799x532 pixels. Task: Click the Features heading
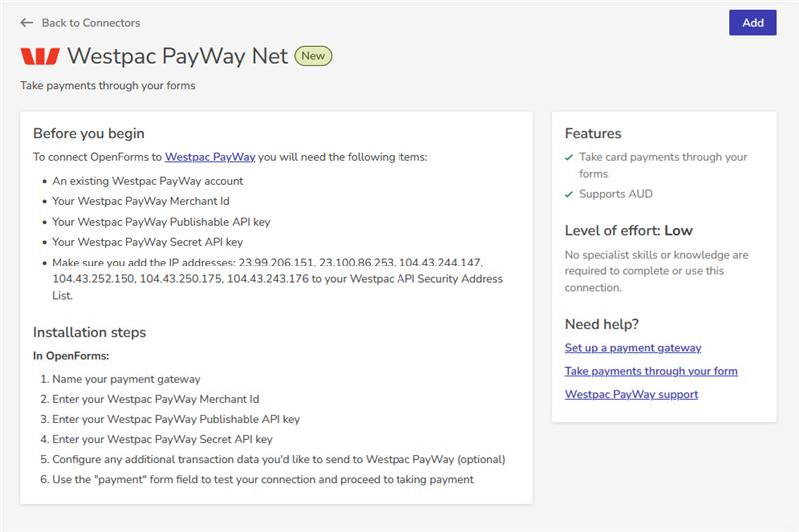coord(593,133)
